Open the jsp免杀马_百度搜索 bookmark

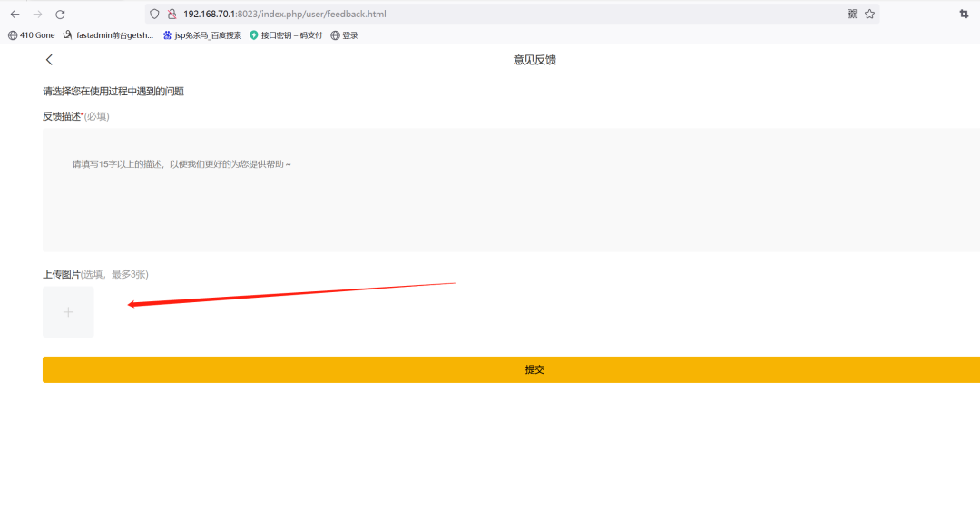pos(201,35)
